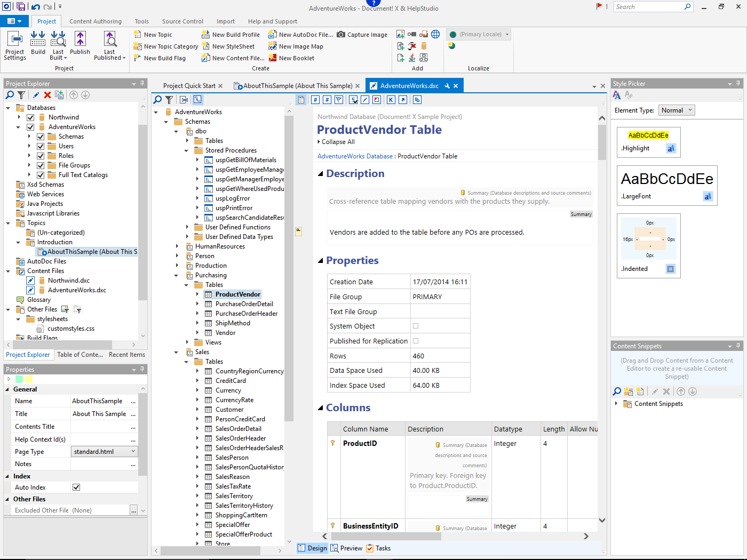Screen dimensions: 747x560
Task: Switch to the Project Quick Start document tab
Action: 189,86
